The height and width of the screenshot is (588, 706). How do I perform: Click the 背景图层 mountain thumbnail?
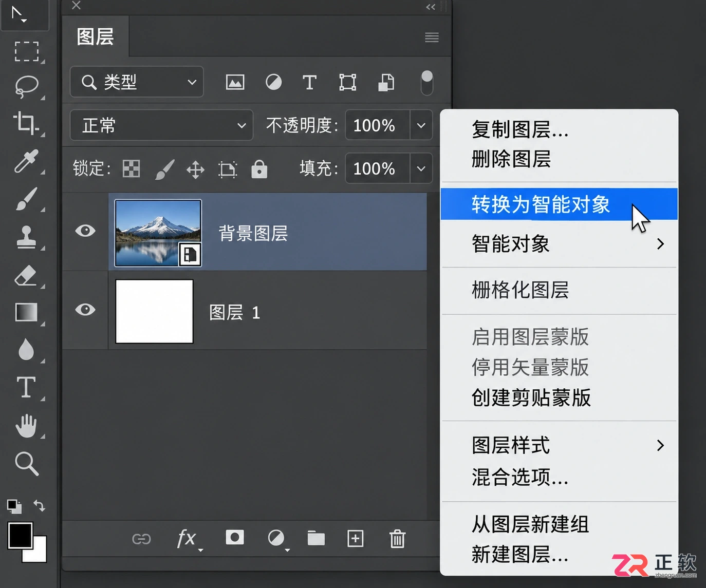coord(158,233)
